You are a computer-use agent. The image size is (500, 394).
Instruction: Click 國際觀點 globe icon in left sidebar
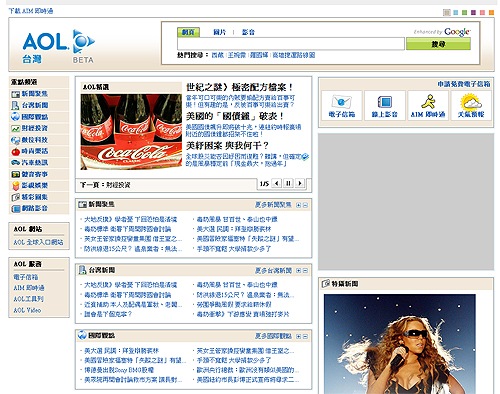click(15, 117)
